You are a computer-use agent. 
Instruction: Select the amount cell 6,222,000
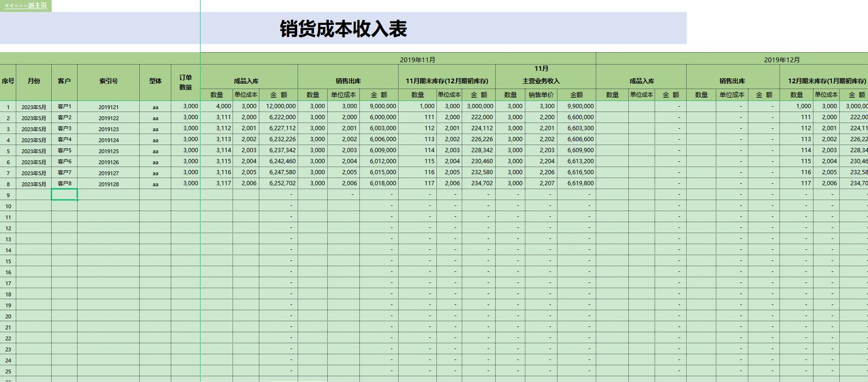coord(278,117)
